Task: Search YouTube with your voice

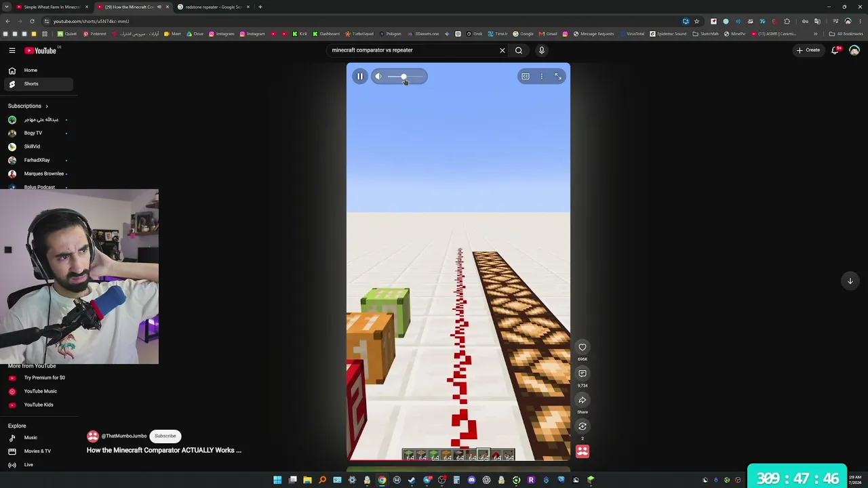Action: (x=541, y=50)
